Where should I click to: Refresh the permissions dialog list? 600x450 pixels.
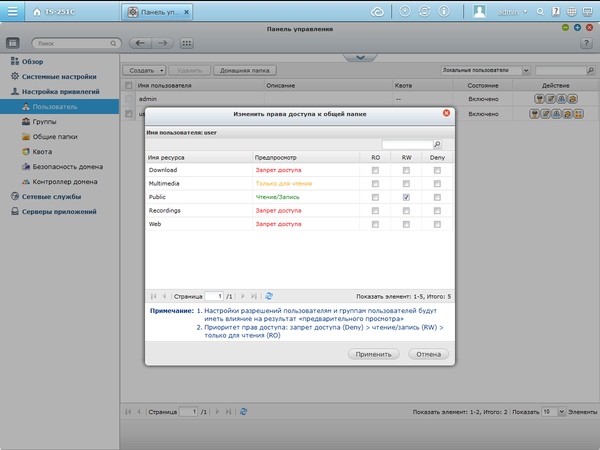[269, 296]
